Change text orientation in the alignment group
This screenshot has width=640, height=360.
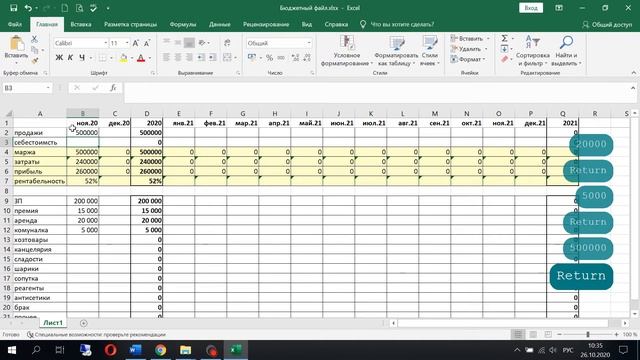[x=202, y=42]
